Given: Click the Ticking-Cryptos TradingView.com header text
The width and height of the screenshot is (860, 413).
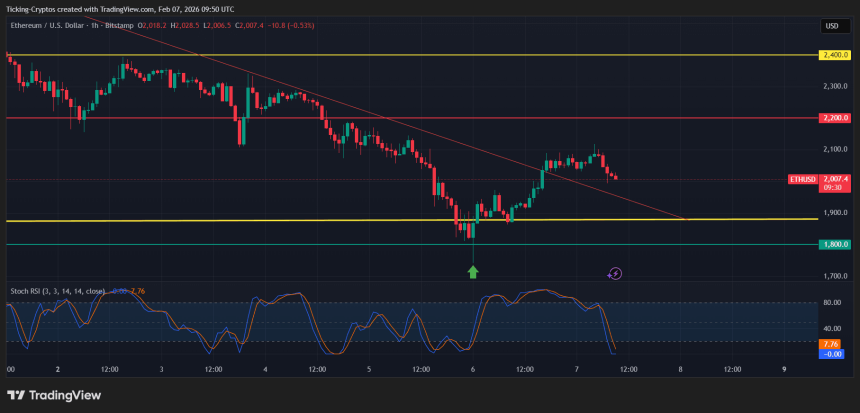Looking at the screenshot, I should 120,7.
